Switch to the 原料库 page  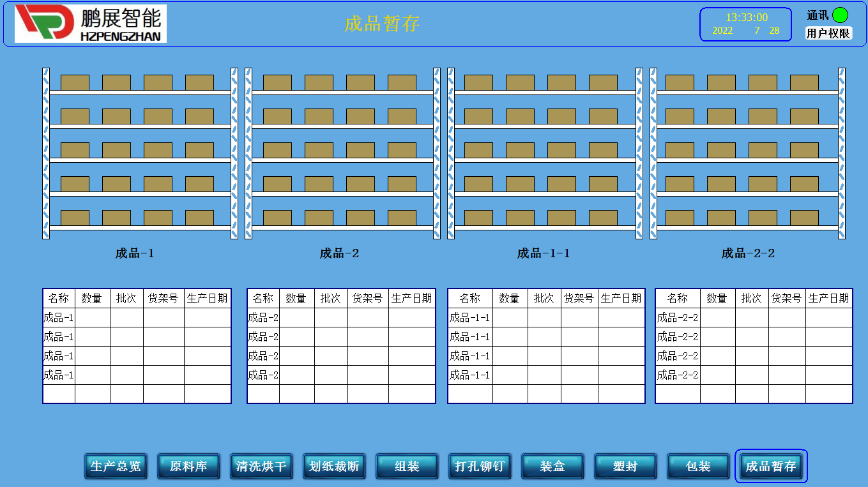click(x=188, y=466)
